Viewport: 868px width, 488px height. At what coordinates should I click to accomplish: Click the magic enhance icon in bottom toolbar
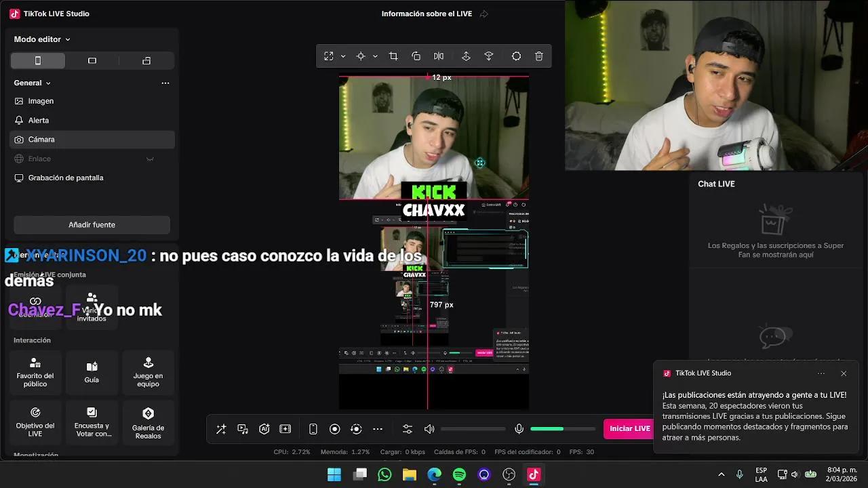click(221, 429)
